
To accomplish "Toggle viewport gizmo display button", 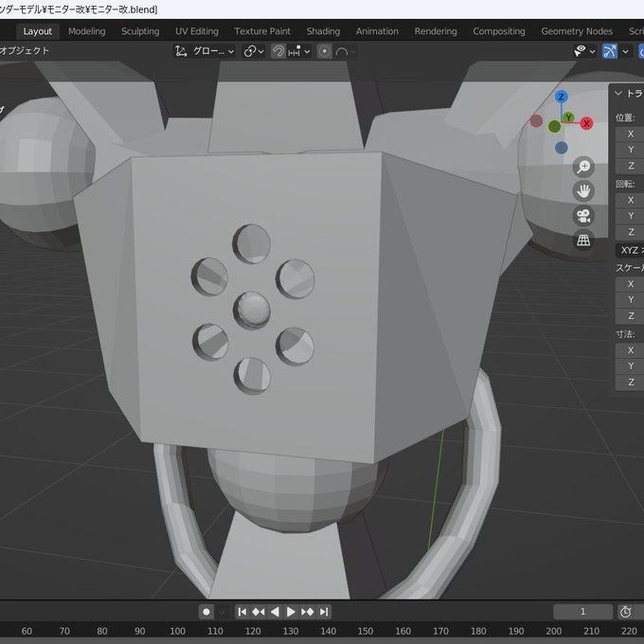I will tap(610, 51).
